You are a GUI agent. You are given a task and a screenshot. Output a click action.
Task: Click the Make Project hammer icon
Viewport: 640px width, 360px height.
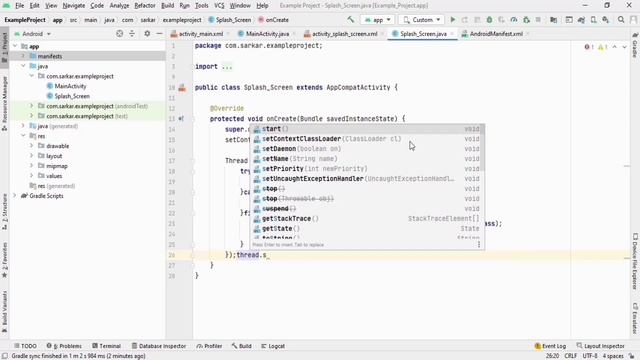[351, 19]
